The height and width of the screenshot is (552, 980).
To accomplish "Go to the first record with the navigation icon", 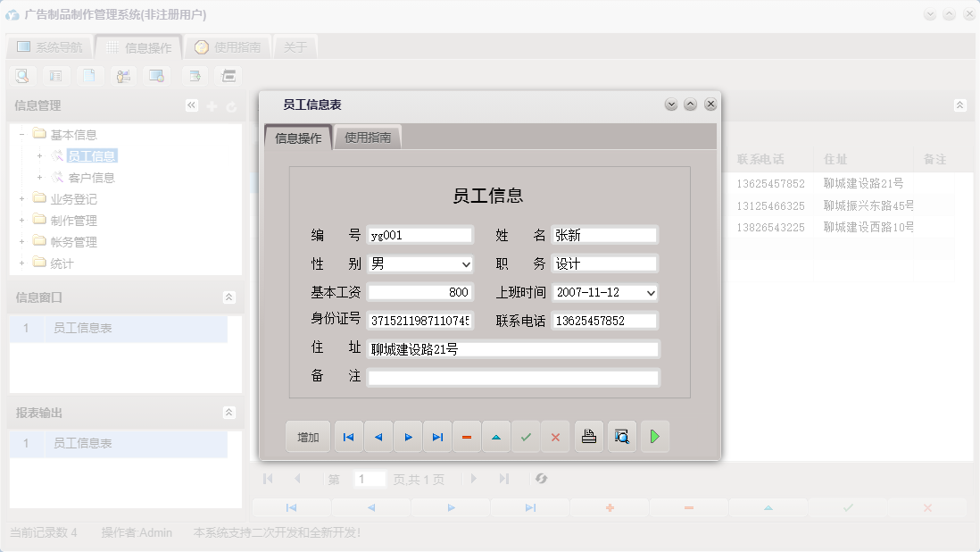I will (x=348, y=436).
